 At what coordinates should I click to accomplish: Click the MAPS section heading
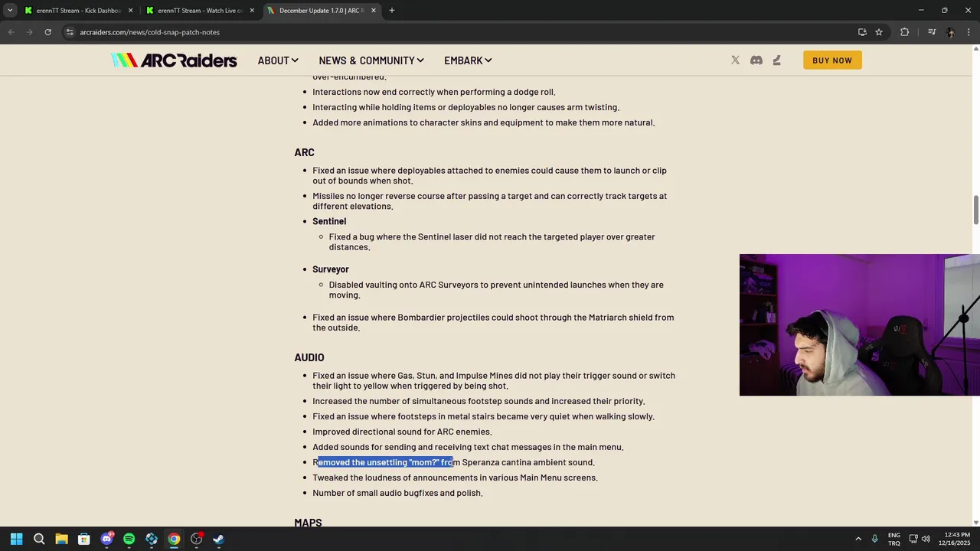[x=308, y=523]
